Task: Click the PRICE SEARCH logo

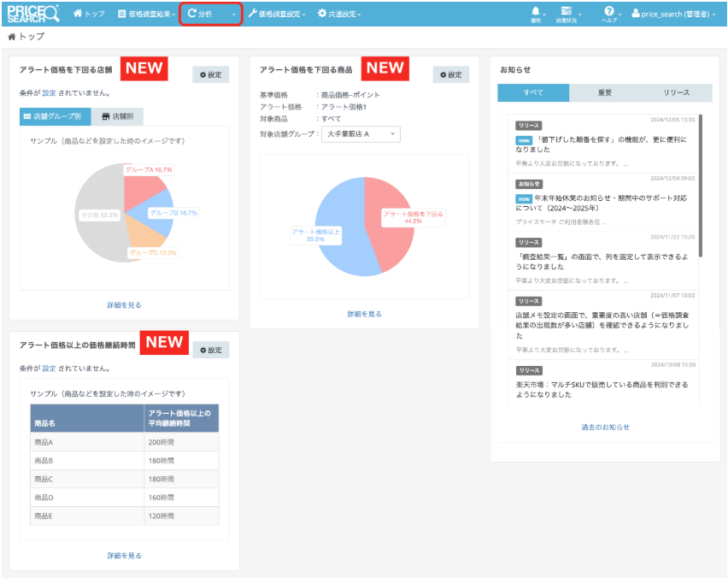Action: click(33, 14)
